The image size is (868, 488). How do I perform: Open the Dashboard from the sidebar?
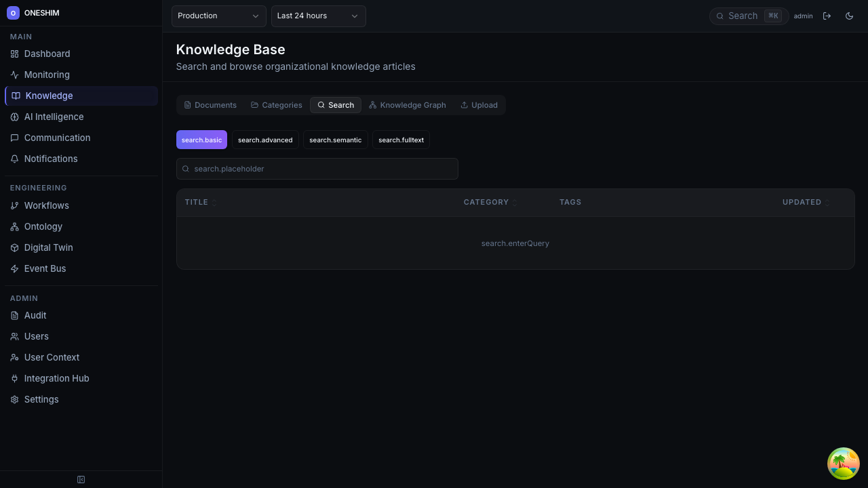pos(47,54)
